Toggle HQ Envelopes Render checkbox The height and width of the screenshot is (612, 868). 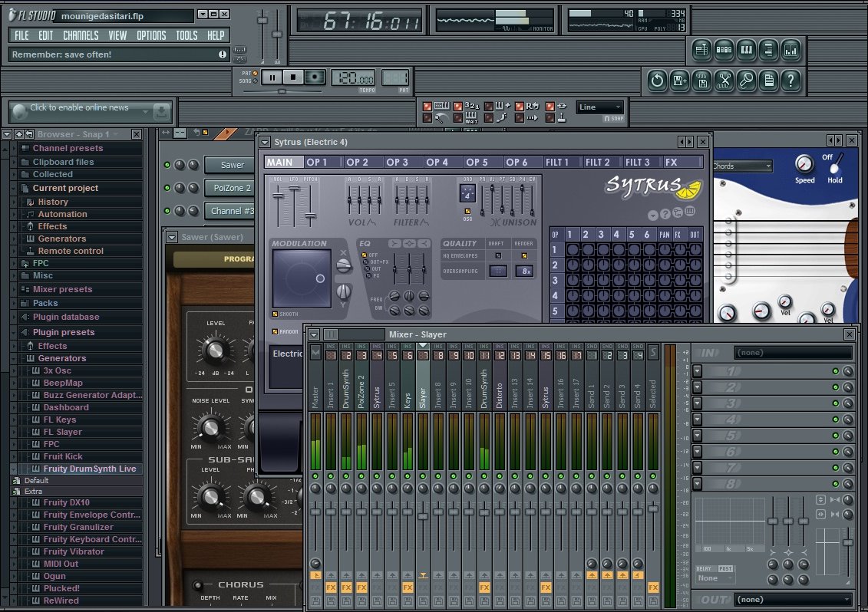coord(523,255)
